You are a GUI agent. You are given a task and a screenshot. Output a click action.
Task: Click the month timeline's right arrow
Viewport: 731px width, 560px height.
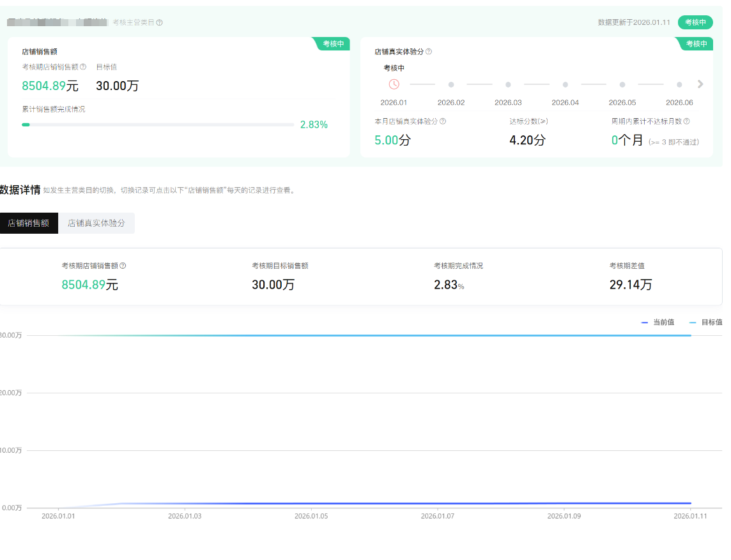pos(700,84)
